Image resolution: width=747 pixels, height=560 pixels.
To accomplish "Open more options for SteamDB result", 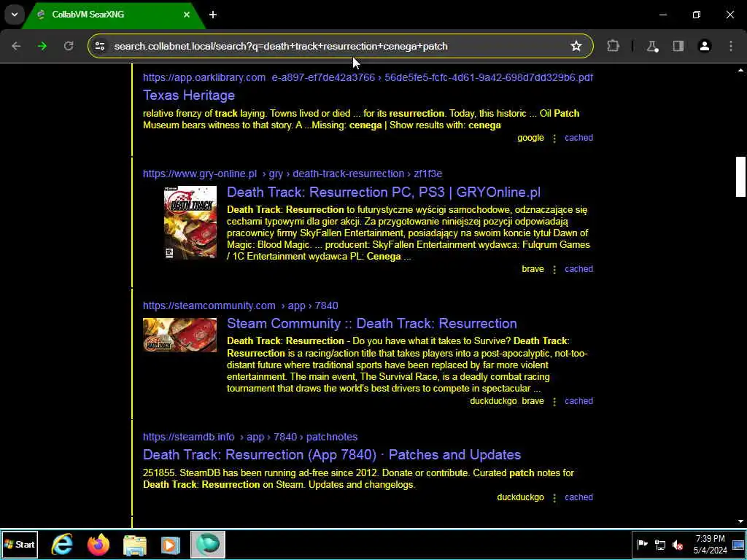I will tap(554, 497).
